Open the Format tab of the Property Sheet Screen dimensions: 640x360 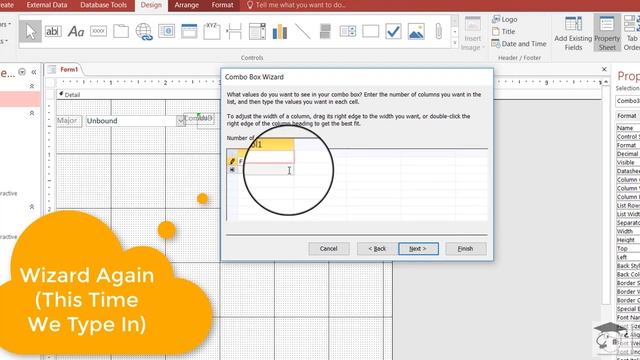tap(627, 116)
